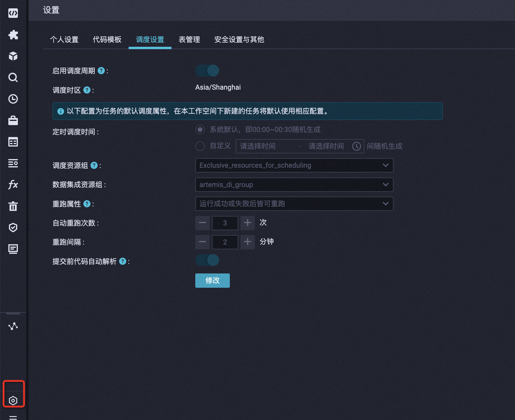
Task: Click the Asia/Shanghai timezone text
Action: tap(218, 87)
